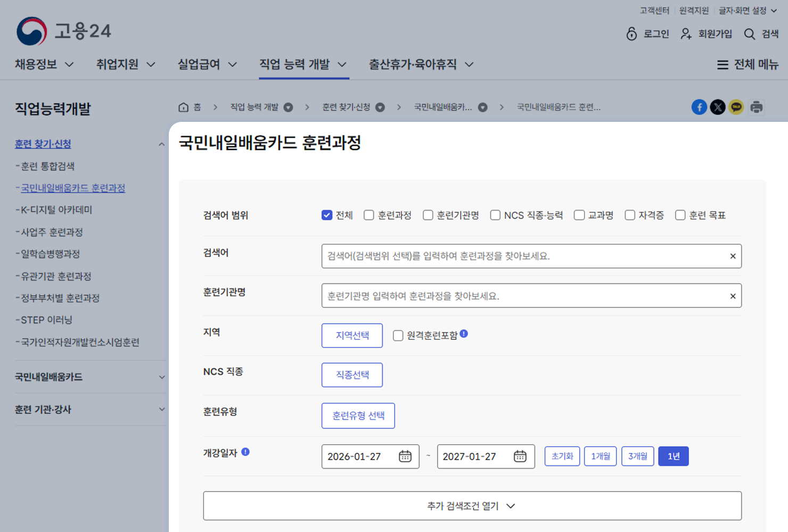Check the 훈련과정 checkbox
Screen dimensions: 788x532
368,215
